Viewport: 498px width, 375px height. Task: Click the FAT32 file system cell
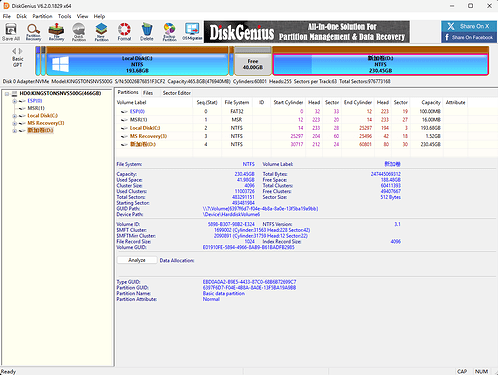pos(237,111)
